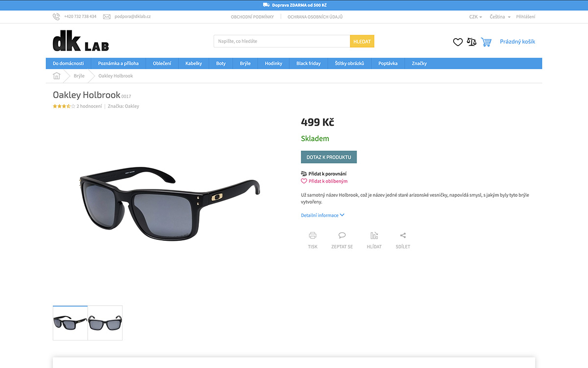Open the Kabelky category

click(194, 63)
